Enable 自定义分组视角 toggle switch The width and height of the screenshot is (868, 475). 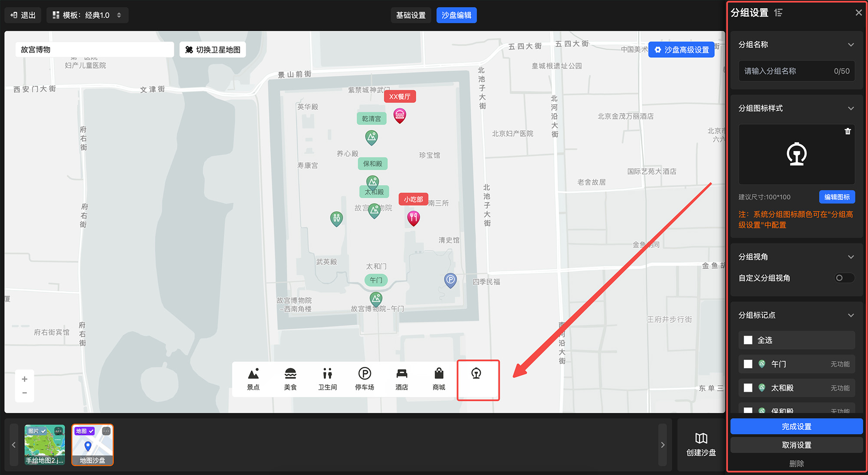tap(844, 278)
